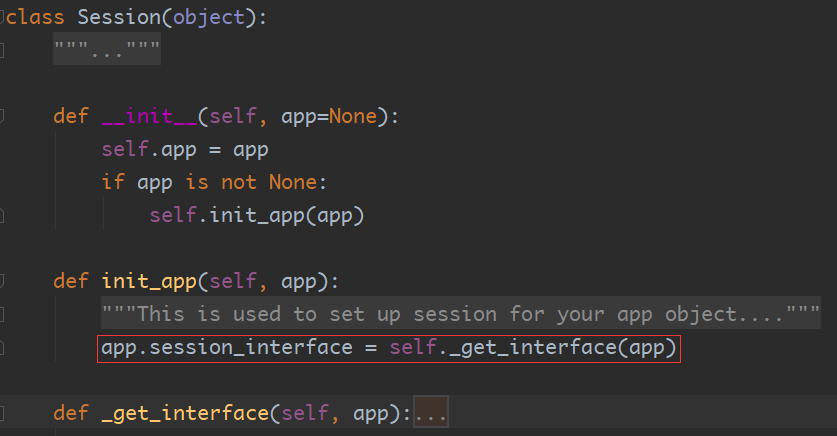
Task: Collapse fold marker next to def __init__
Action: (2, 116)
